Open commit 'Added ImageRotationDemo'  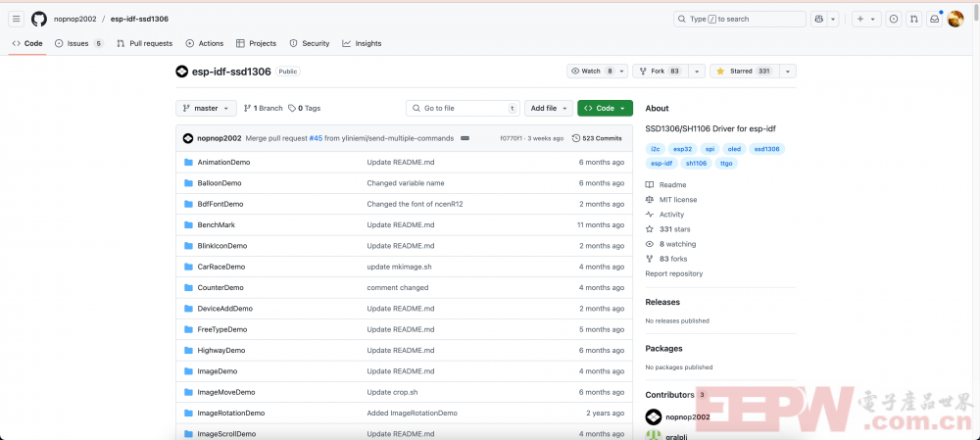412,414
